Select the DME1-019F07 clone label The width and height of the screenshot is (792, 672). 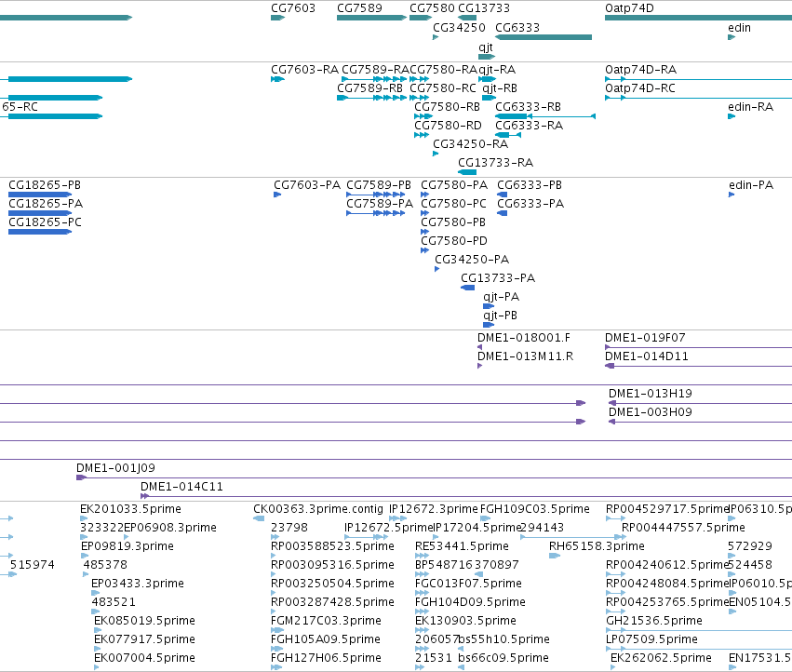pyautogui.click(x=645, y=338)
